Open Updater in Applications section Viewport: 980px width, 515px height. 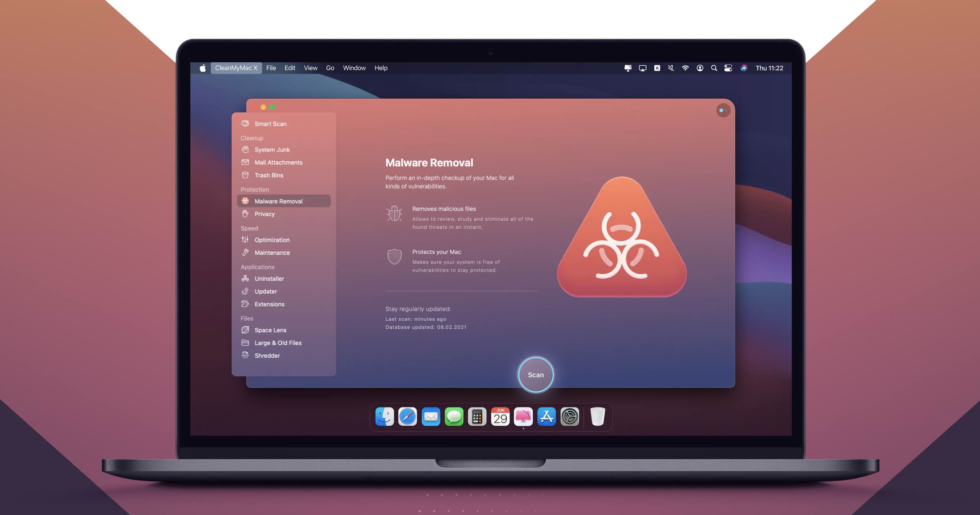266,291
